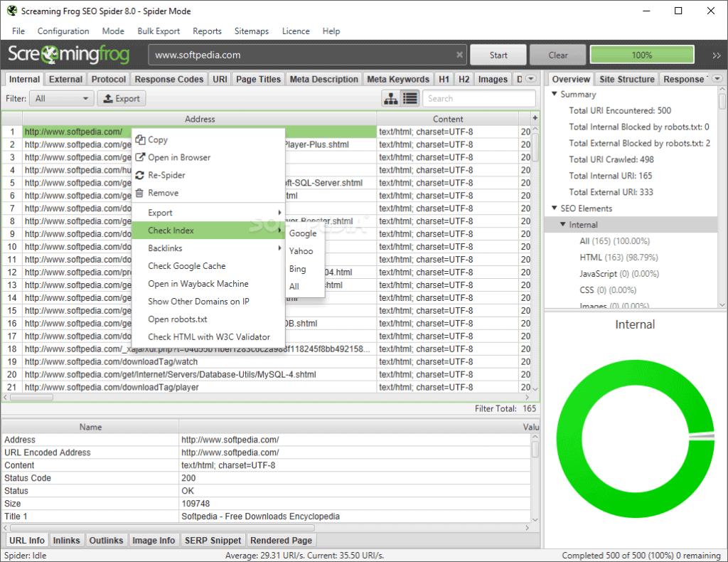Collapse the Summary tree section
This screenshot has height=562, width=728.
[555, 94]
